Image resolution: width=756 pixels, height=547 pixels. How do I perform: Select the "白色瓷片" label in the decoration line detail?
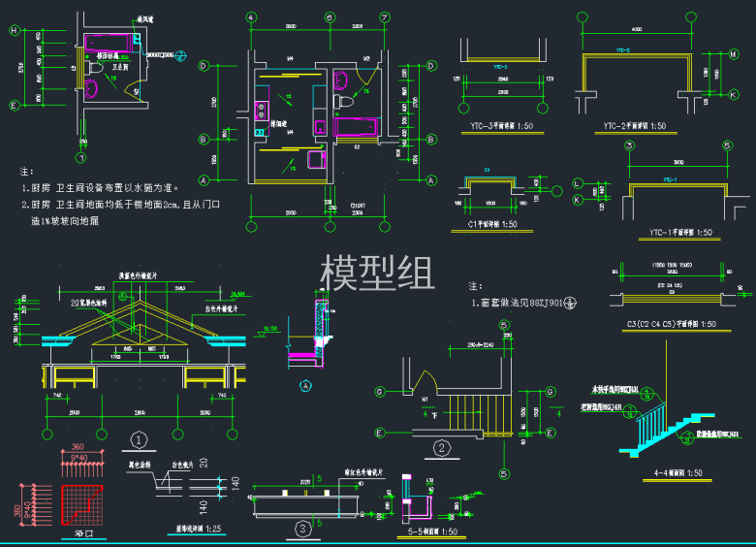(x=183, y=465)
